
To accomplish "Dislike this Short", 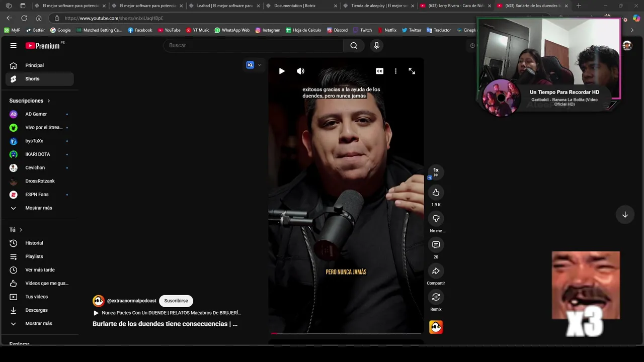I will (x=436, y=219).
